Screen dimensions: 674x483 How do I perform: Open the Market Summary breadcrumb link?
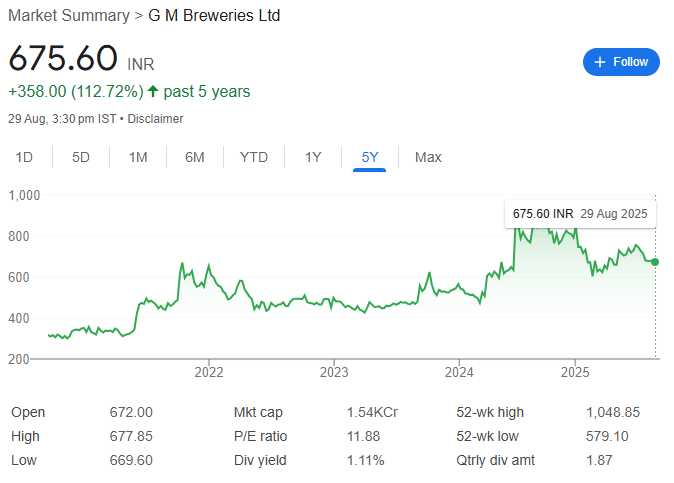(x=69, y=16)
